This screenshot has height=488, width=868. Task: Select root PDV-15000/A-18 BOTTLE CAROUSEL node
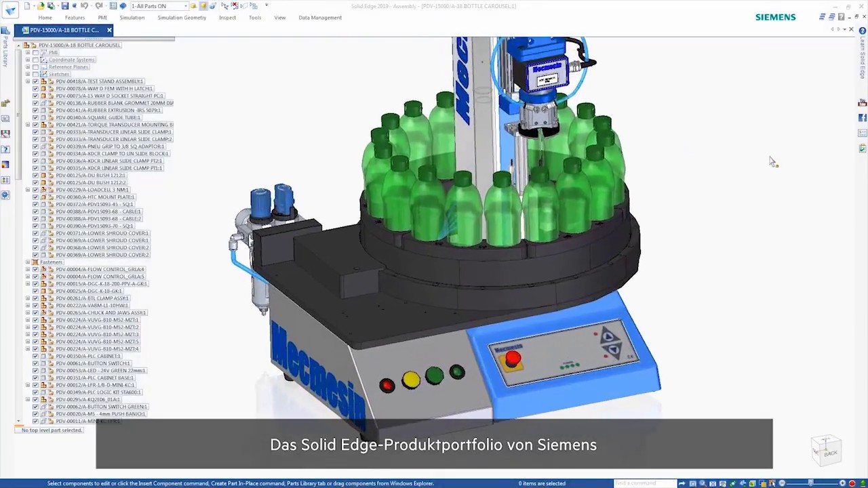(x=79, y=45)
